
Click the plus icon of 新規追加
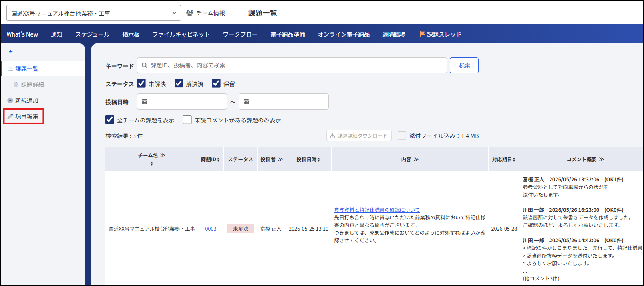[x=10, y=100]
